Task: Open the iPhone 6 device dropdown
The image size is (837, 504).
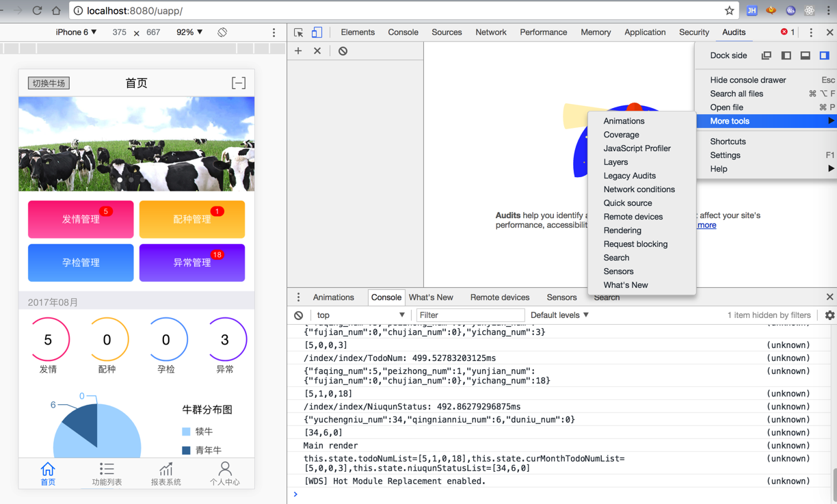Action: coord(76,32)
